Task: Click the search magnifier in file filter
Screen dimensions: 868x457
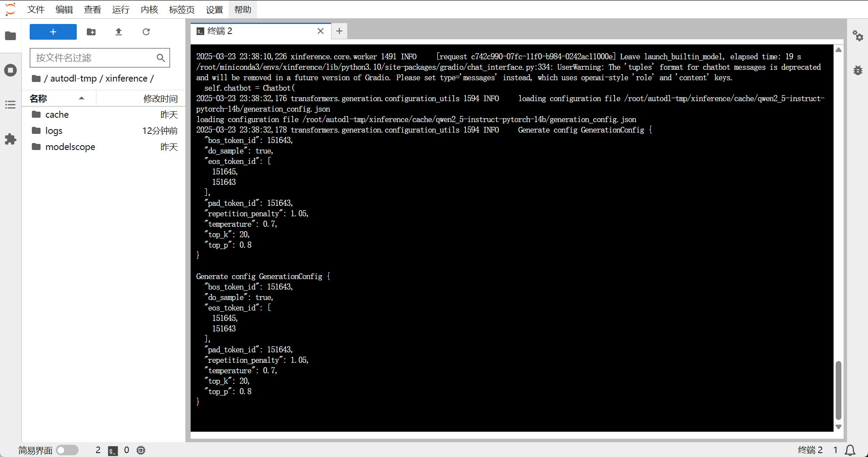Action: [x=161, y=58]
